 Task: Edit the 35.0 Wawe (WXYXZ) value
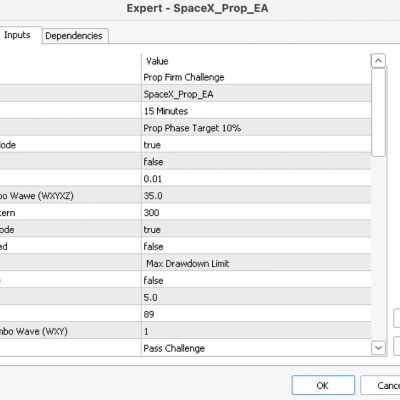[256, 196]
